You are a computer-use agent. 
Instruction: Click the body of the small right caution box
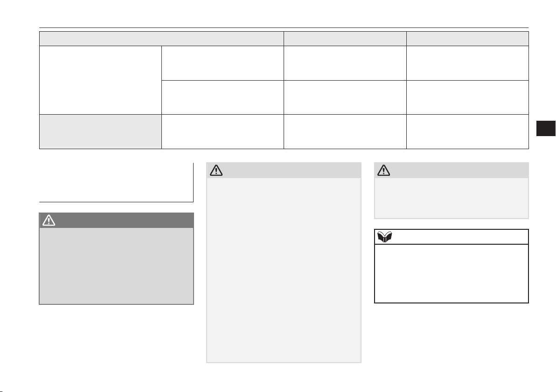(x=452, y=198)
